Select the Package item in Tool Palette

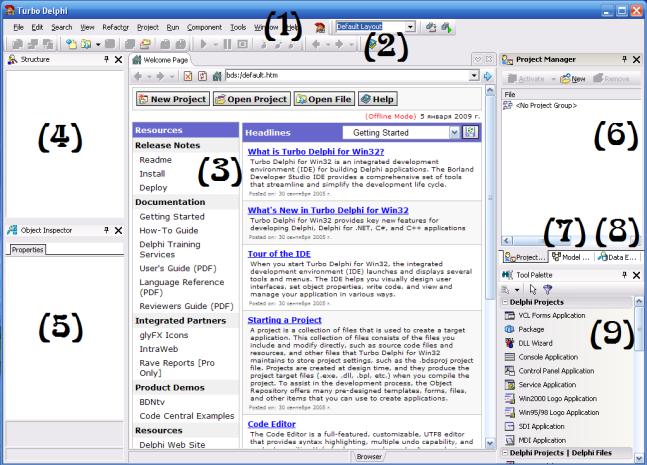point(531,329)
